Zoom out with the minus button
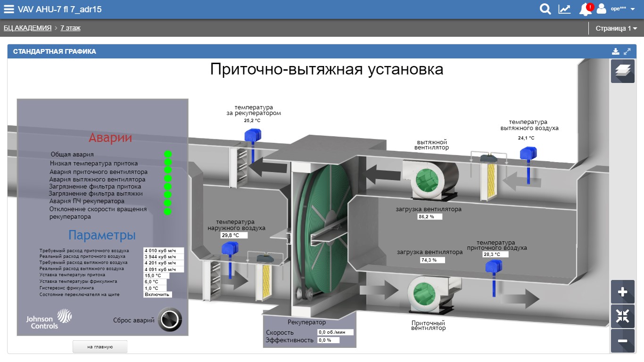Image resolution: width=644 pixels, height=362 pixels. click(622, 341)
